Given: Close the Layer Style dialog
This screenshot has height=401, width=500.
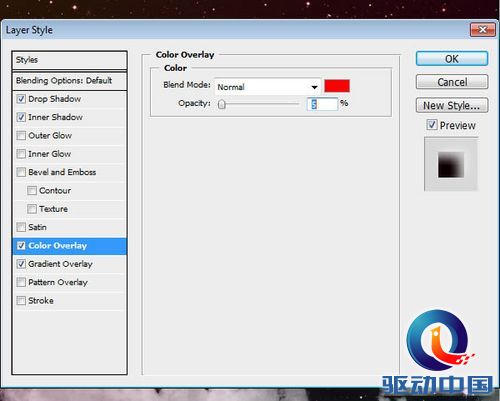Looking at the screenshot, I should click(x=482, y=30).
